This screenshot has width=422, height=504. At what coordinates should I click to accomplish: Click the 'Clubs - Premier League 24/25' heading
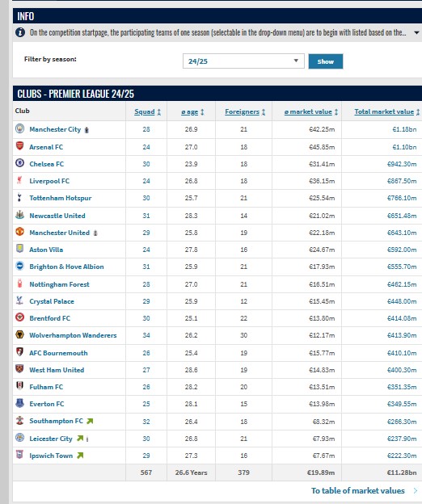click(x=75, y=94)
